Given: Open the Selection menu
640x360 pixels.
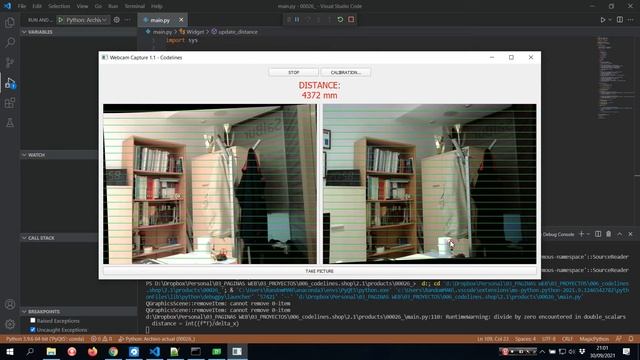Looking at the screenshot, I should pos(59,6).
